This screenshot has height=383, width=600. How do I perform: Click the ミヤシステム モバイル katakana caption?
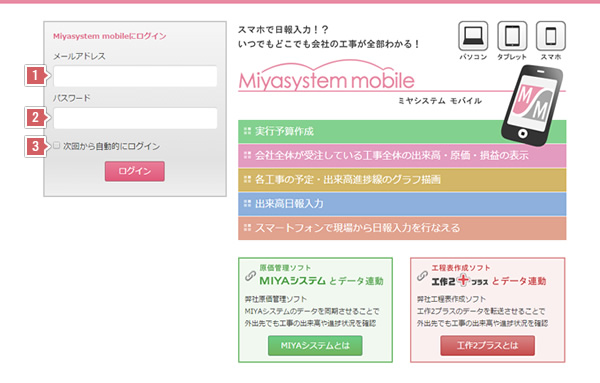440,101
